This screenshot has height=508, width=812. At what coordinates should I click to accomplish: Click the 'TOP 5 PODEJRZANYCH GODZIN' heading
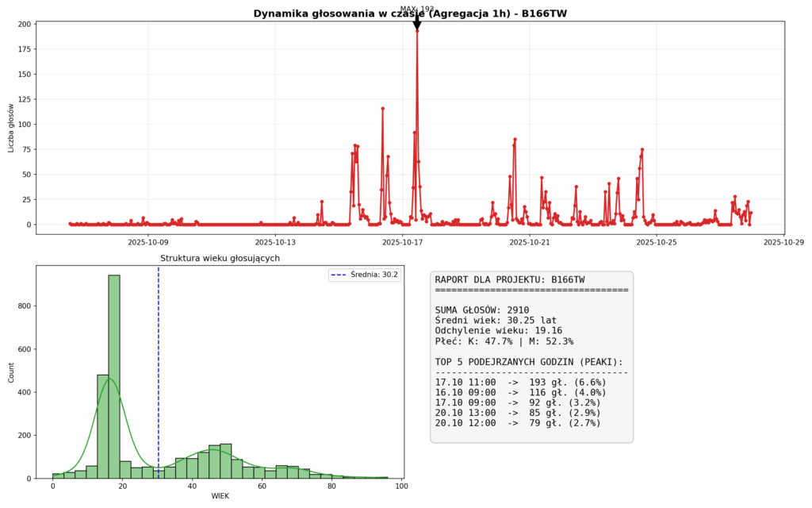point(529,362)
